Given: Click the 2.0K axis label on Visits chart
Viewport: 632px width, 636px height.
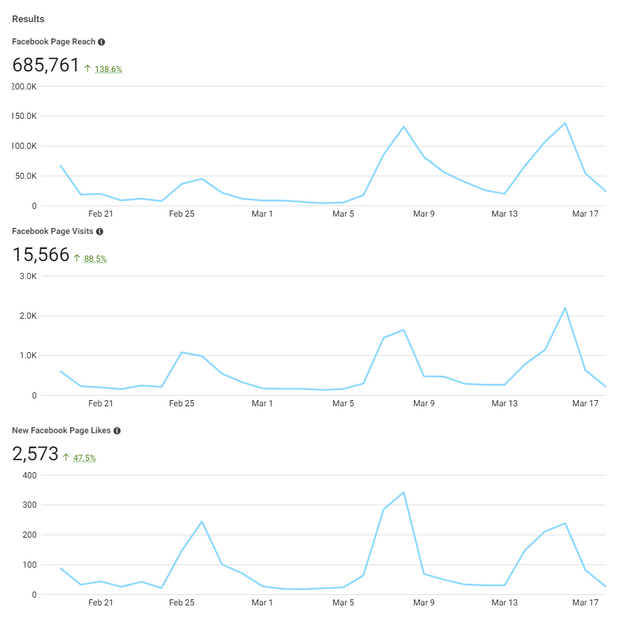Looking at the screenshot, I should (25, 316).
